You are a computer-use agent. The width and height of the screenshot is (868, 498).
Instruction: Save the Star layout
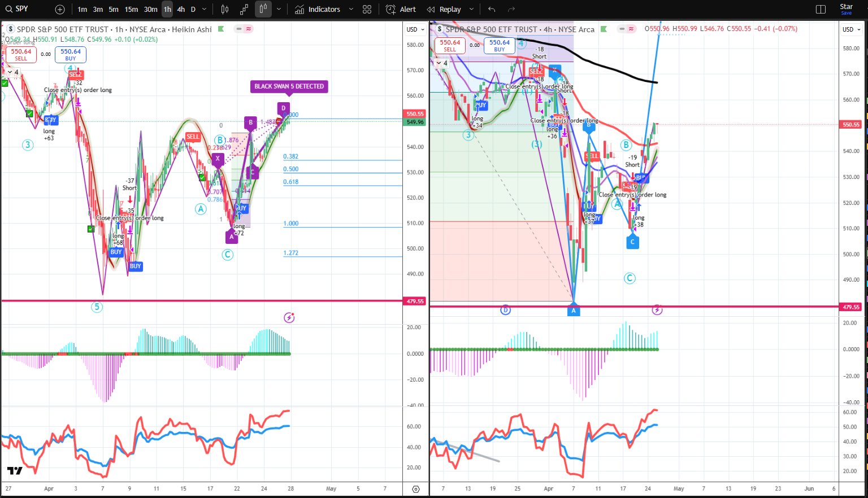(x=847, y=9)
